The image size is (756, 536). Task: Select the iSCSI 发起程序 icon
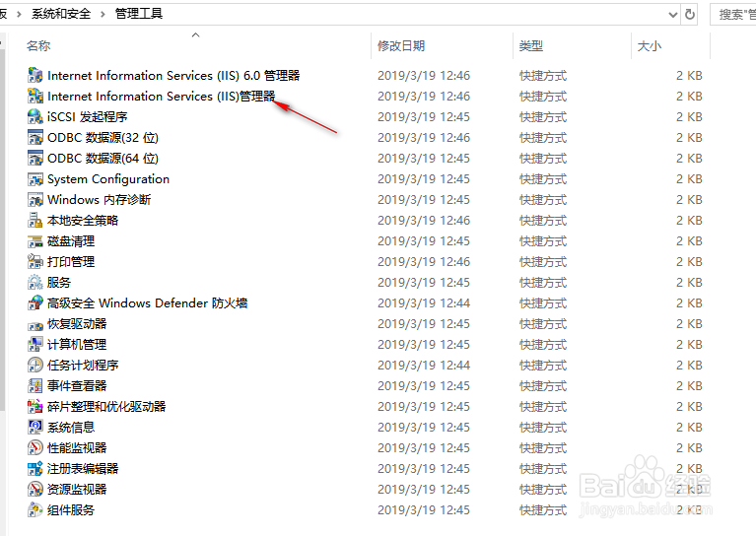[x=35, y=116]
